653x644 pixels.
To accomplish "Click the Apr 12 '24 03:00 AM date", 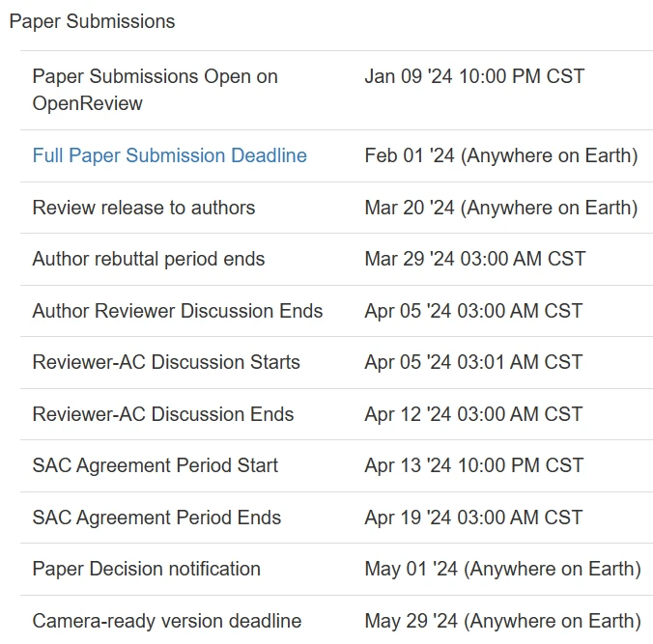I will coord(473,414).
